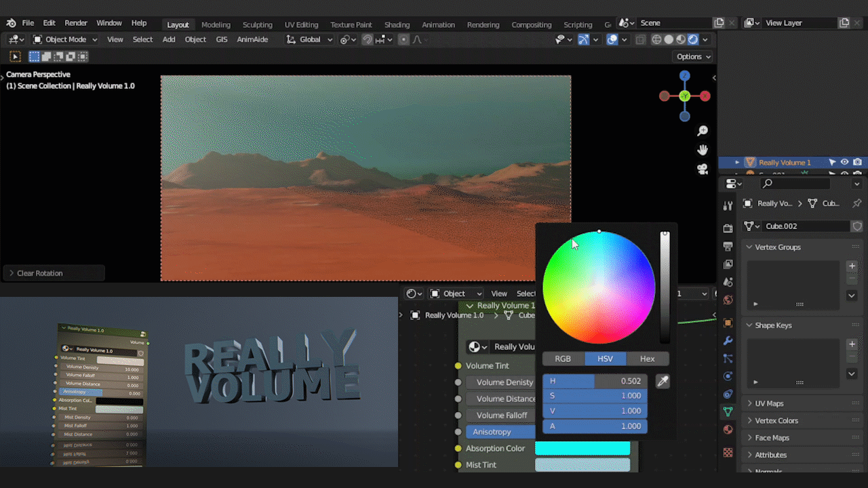Open the Object Constraints properties tab icon
This screenshot has width=868, height=488.
728,394
